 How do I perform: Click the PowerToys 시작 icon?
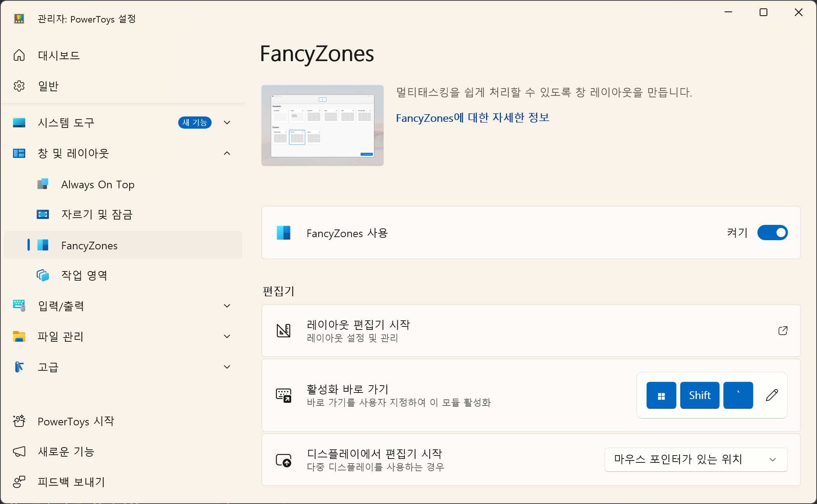pyautogui.click(x=19, y=421)
